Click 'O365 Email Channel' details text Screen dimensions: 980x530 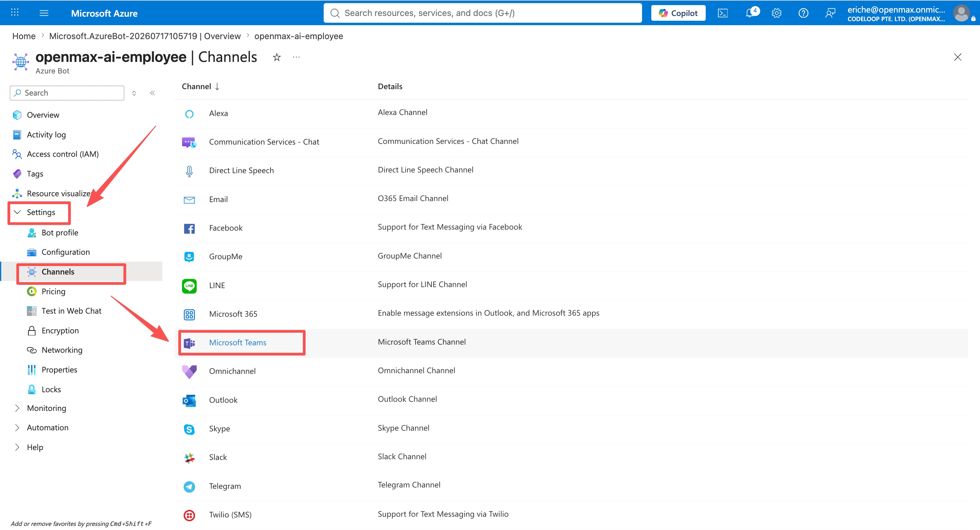(413, 198)
